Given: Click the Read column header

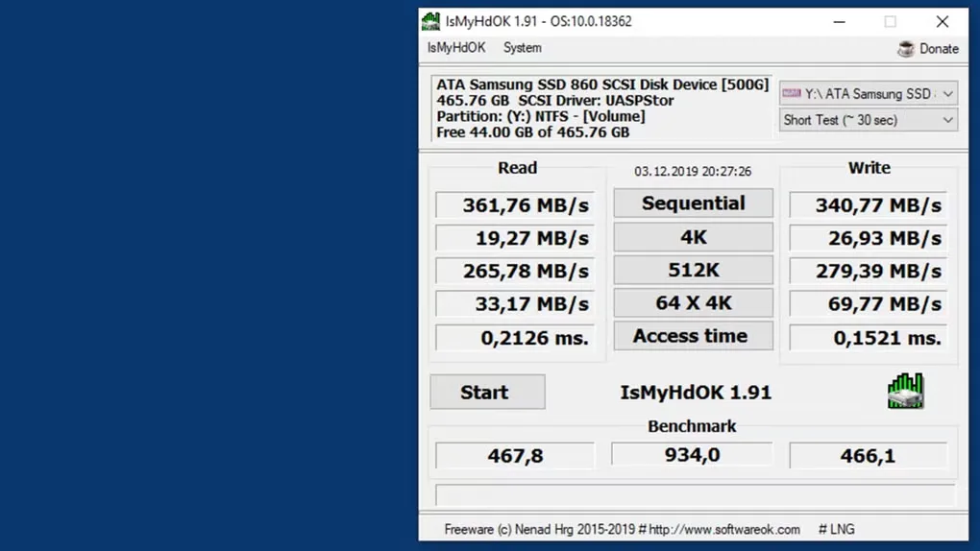Looking at the screenshot, I should point(518,167).
